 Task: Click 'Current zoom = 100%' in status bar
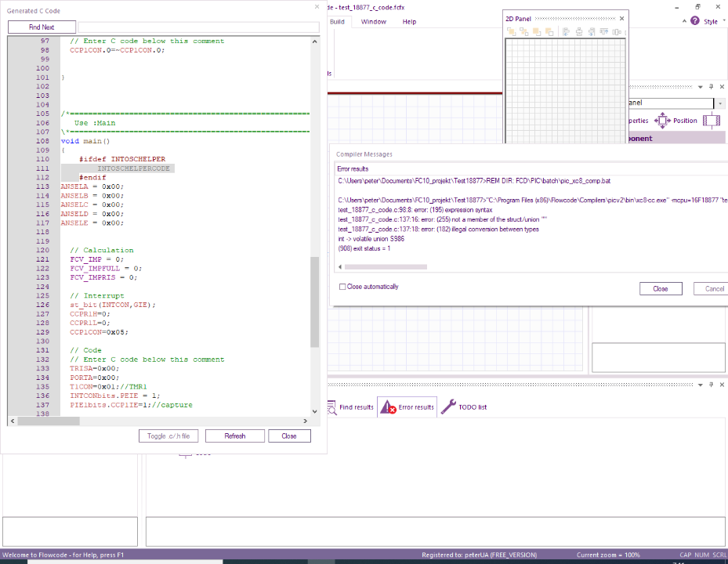[608, 555]
